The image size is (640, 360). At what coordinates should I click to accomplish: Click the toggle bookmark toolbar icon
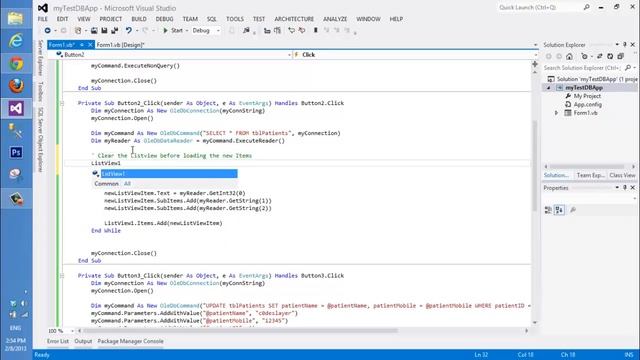pyautogui.click(x=316, y=31)
